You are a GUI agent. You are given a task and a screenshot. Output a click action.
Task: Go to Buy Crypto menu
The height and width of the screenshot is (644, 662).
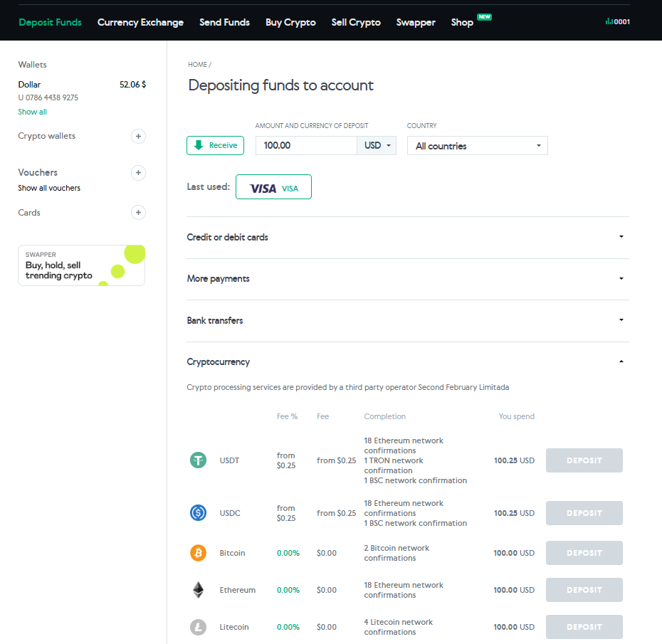coord(290,22)
